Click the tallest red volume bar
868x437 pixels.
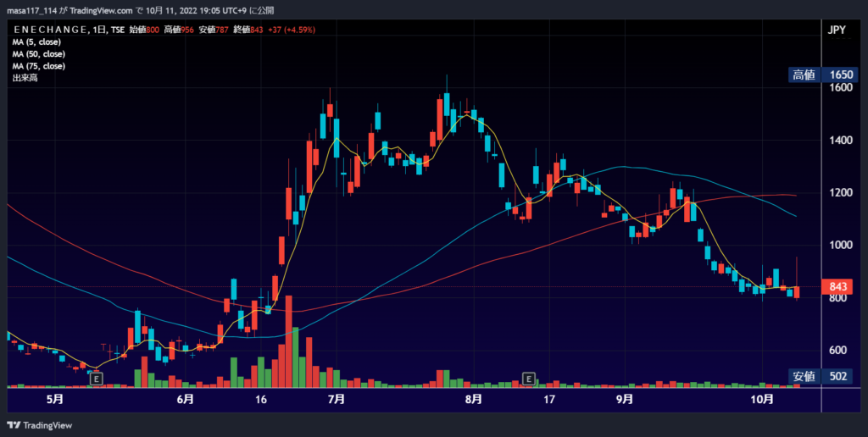[x=288, y=341]
